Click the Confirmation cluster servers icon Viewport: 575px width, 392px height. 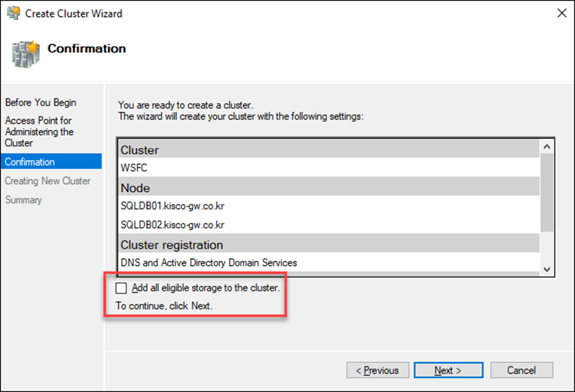[x=26, y=54]
